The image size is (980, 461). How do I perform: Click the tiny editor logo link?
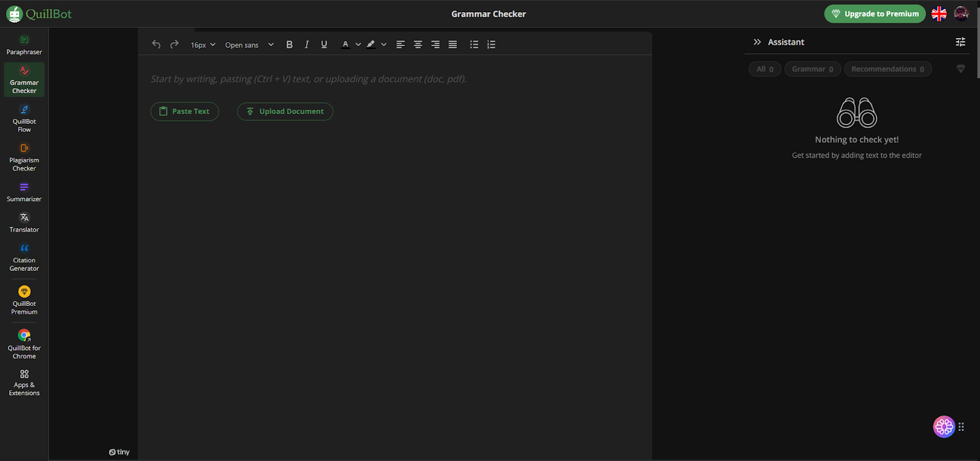(x=119, y=452)
